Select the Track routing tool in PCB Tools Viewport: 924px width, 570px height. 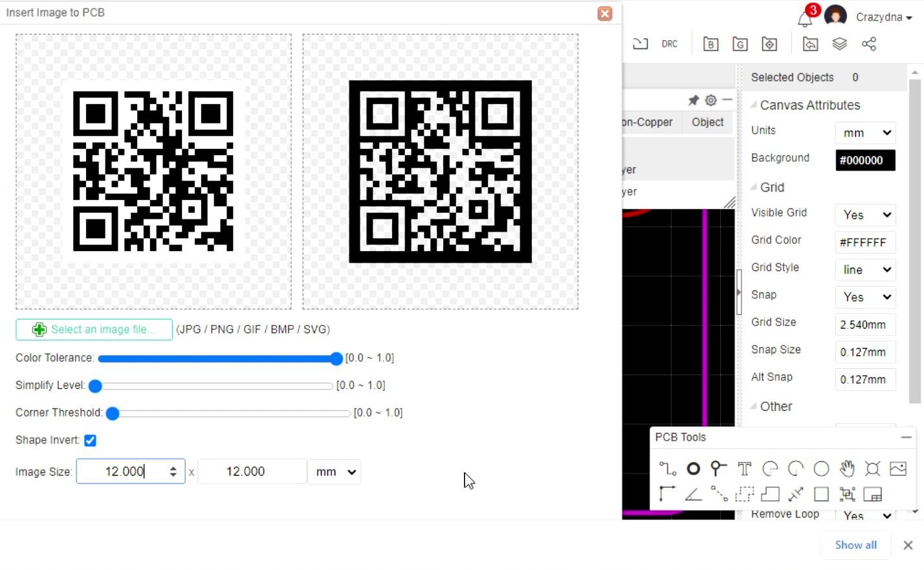click(x=667, y=468)
